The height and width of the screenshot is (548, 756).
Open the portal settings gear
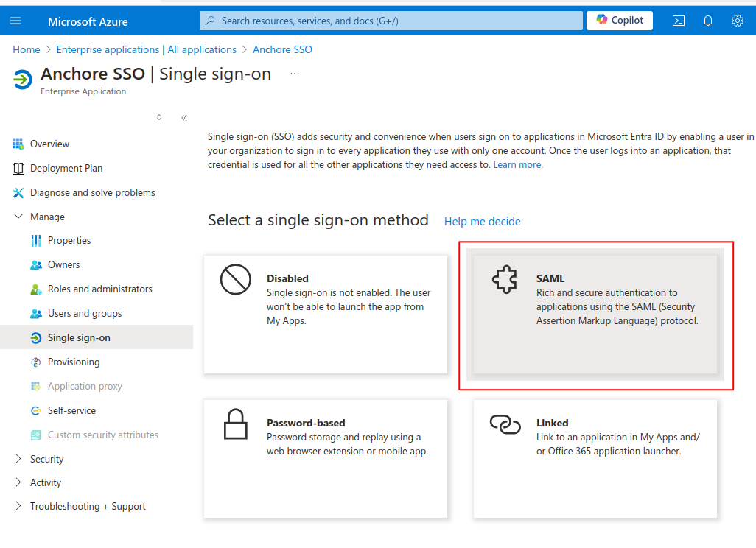(x=738, y=21)
